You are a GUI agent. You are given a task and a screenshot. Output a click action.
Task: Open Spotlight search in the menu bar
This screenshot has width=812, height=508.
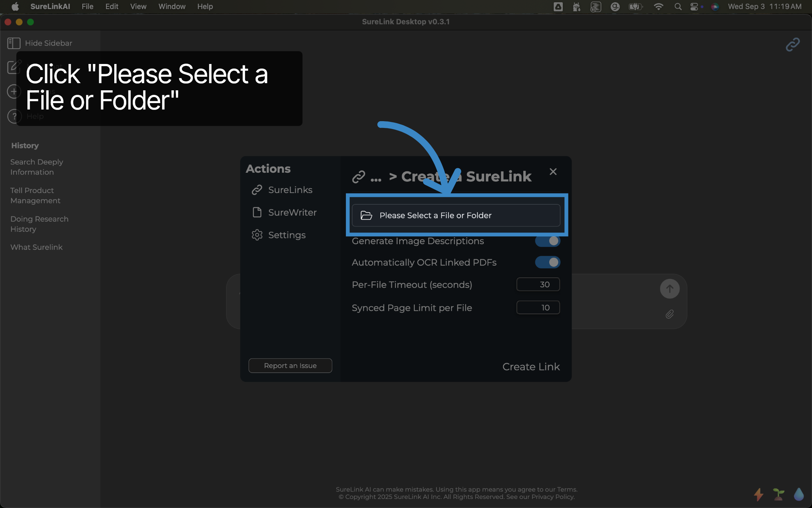(678, 7)
